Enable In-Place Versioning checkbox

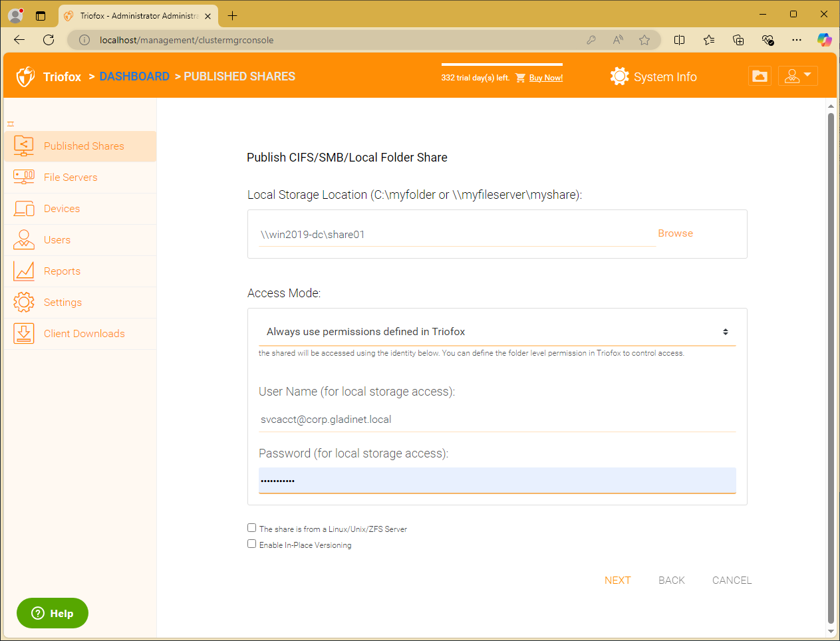tap(251, 544)
